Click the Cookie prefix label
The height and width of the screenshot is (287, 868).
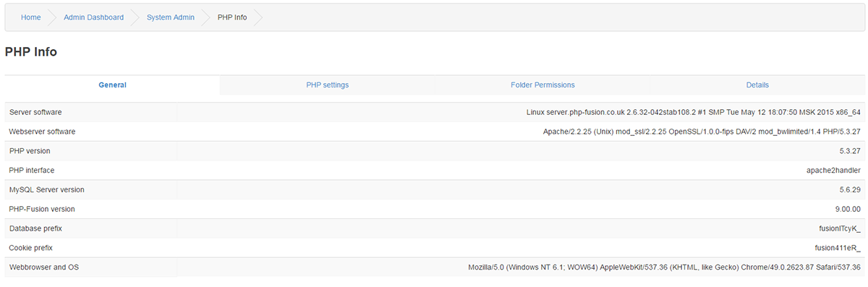tap(31, 248)
